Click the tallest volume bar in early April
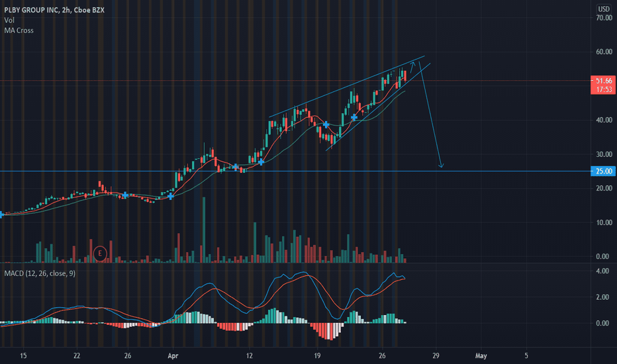Viewport: 617px width, 364px height. point(204,230)
